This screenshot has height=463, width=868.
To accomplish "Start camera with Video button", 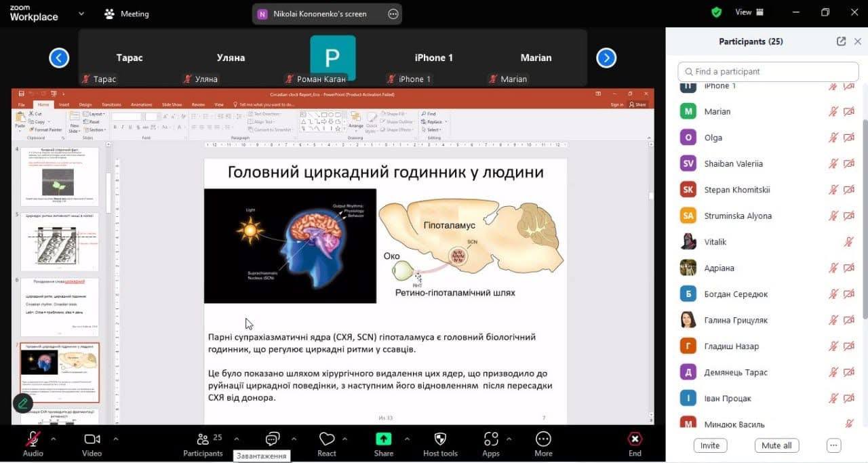I will [92, 439].
